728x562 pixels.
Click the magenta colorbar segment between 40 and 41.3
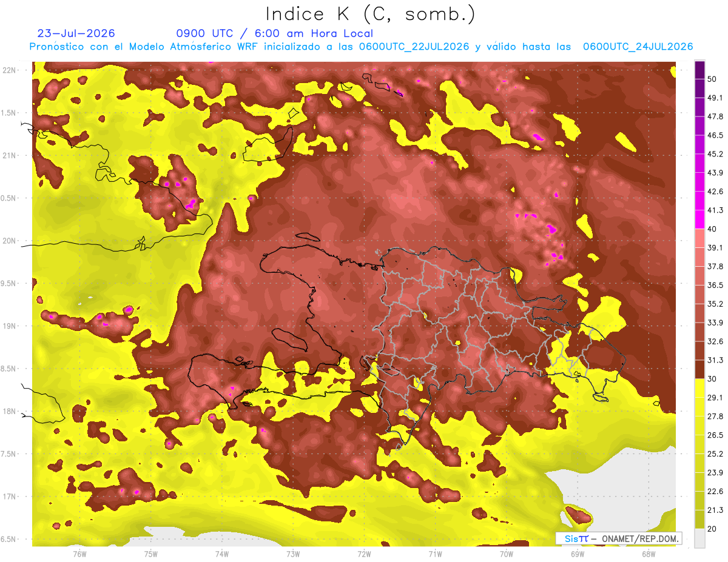click(699, 219)
